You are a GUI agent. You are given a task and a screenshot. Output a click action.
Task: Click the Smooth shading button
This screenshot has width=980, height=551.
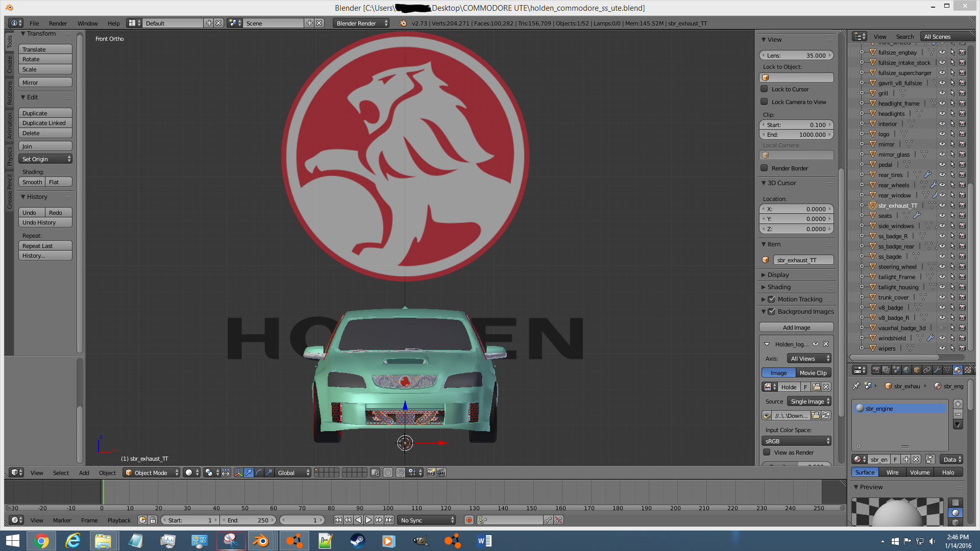tap(32, 182)
